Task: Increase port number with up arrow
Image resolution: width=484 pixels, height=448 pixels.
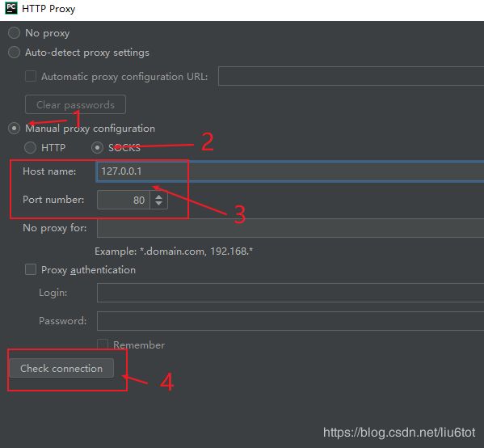Action: point(158,197)
